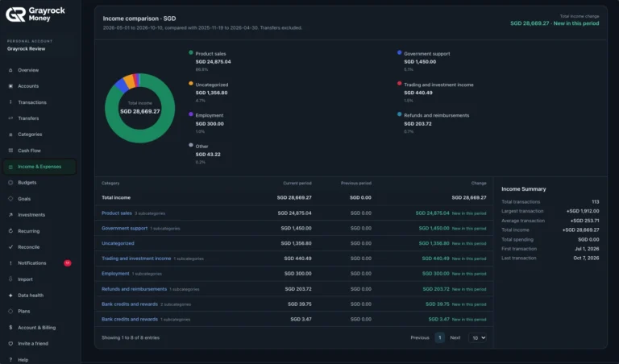Open the Employment category table link
The image size is (619, 364).
pos(115,273)
